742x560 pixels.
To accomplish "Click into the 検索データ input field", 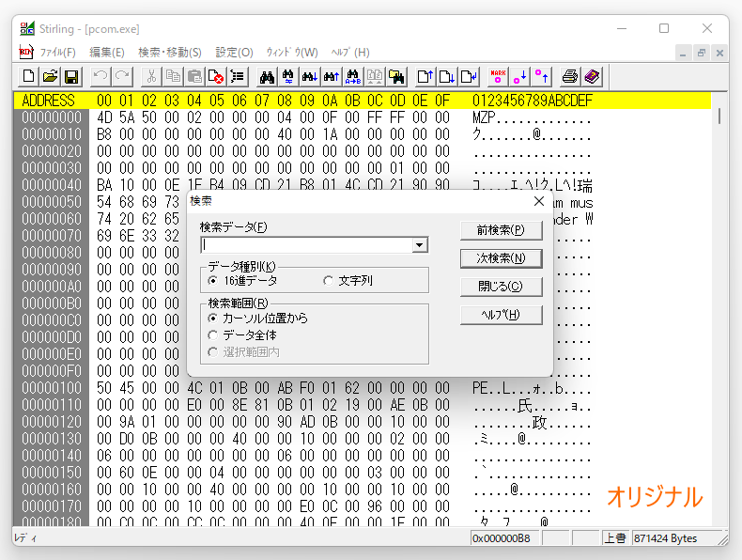I will click(x=306, y=245).
